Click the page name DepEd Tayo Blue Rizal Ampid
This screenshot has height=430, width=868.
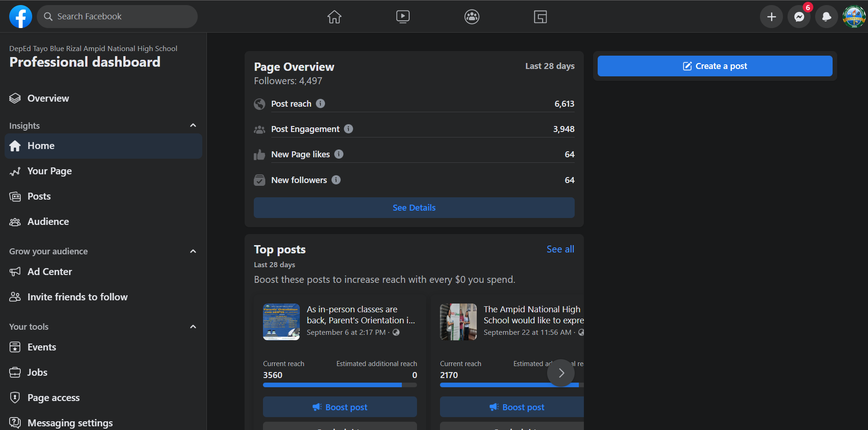tap(93, 49)
